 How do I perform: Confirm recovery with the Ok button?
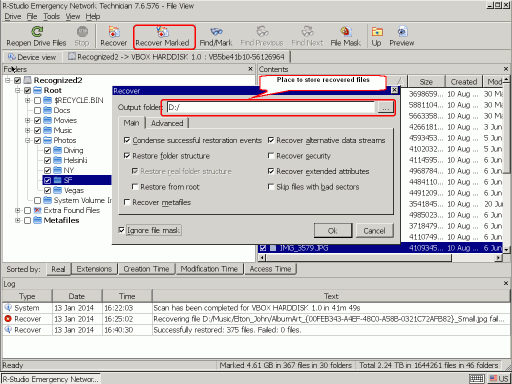[x=333, y=231]
